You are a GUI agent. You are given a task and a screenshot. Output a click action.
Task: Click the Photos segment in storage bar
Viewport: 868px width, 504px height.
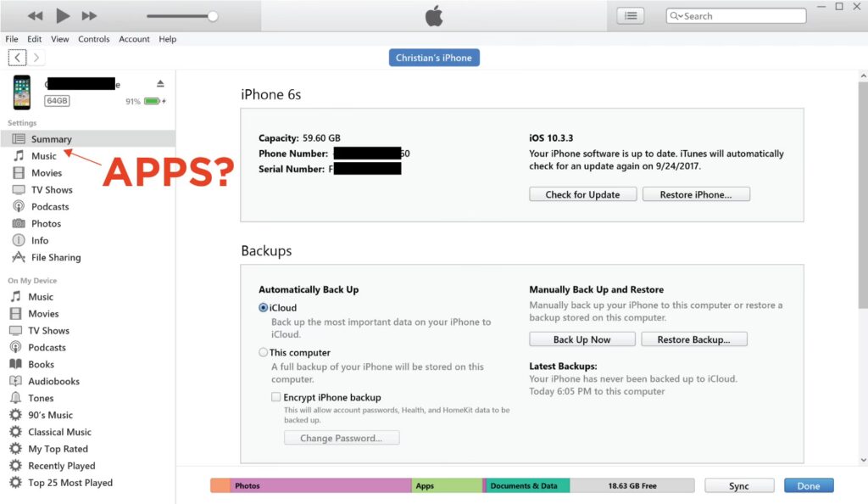[320, 485]
